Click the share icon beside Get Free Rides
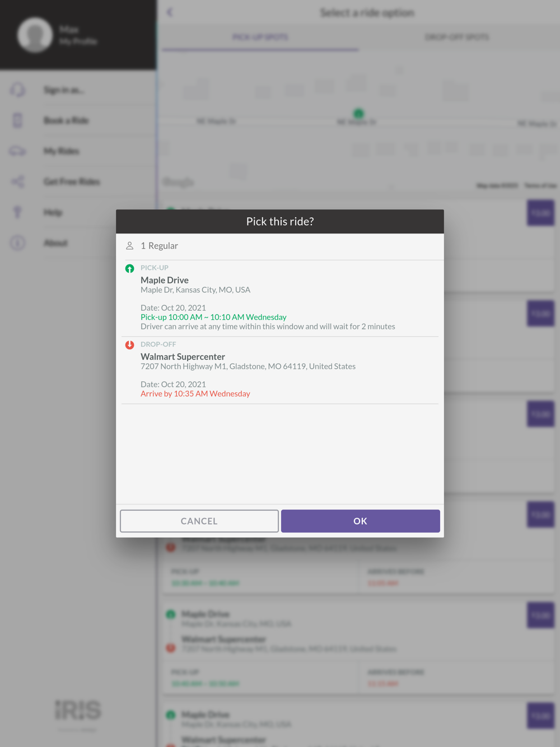Screen dimensions: 560x747 (18, 181)
